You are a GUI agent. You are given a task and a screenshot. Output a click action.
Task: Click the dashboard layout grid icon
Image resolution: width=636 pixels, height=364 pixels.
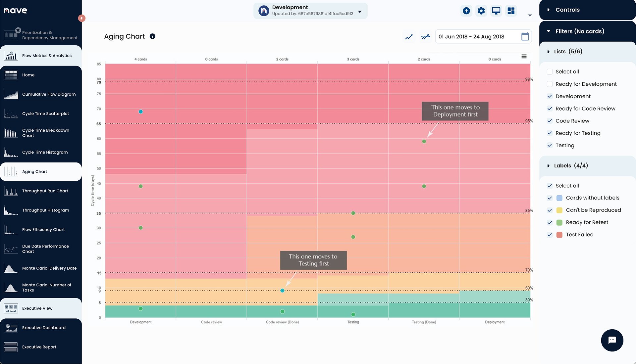pos(511,11)
